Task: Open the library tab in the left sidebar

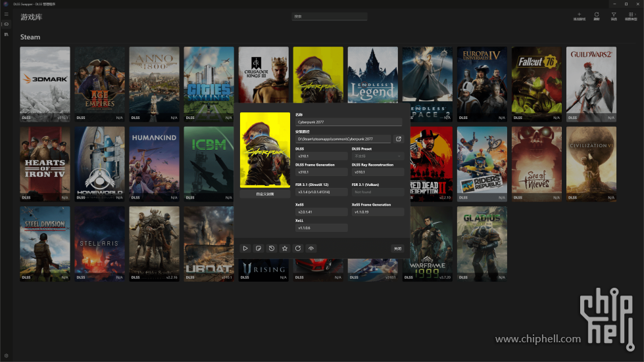Action: pyautogui.click(x=6, y=34)
